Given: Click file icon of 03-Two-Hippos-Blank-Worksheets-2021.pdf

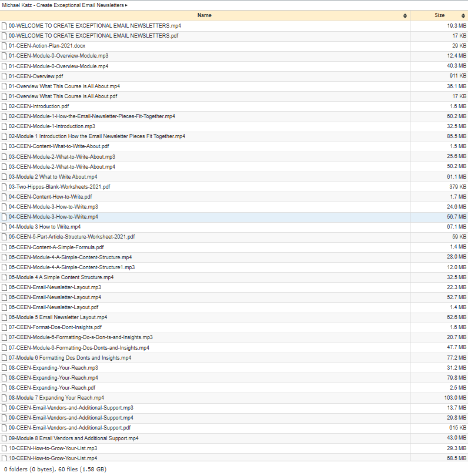Looking at the screenshot, I should point(4,187).
